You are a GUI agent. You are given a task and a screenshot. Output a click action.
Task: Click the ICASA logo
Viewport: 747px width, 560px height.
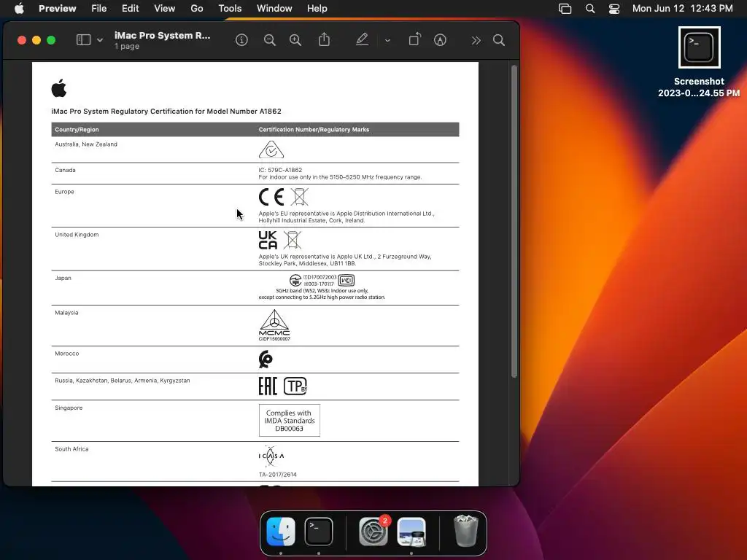pos(271,456)
